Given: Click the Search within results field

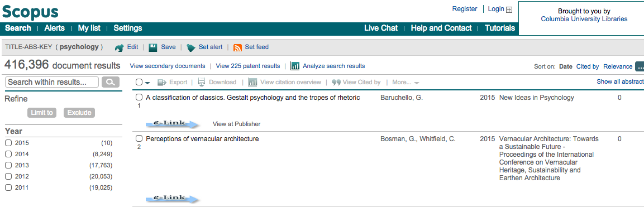Looking at the screenshot, I should coord(52,82).
